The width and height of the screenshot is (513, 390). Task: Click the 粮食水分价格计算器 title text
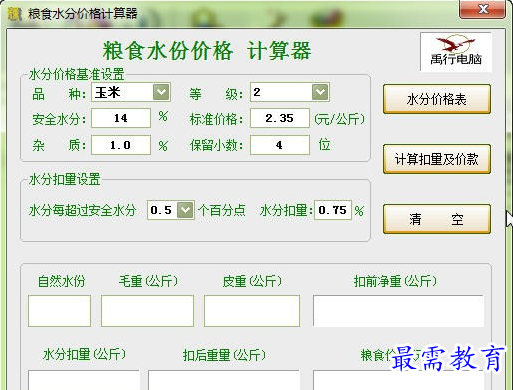click(x=83, y=14)
